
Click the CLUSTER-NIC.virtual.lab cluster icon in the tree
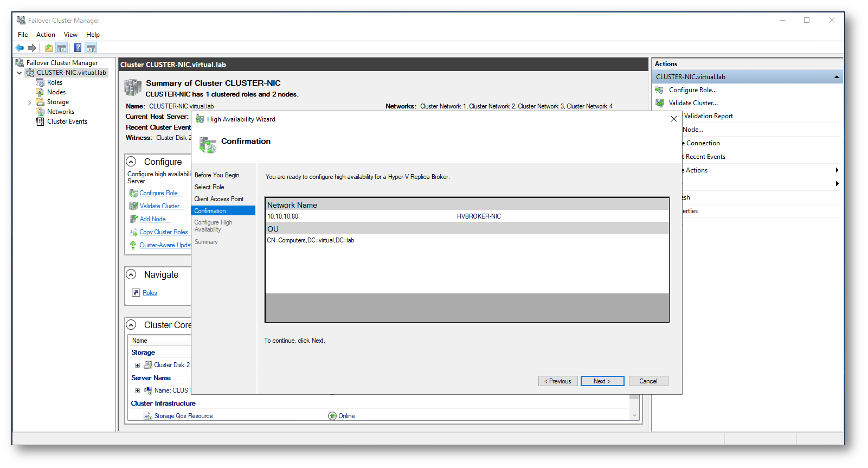(x=30, y=73)
